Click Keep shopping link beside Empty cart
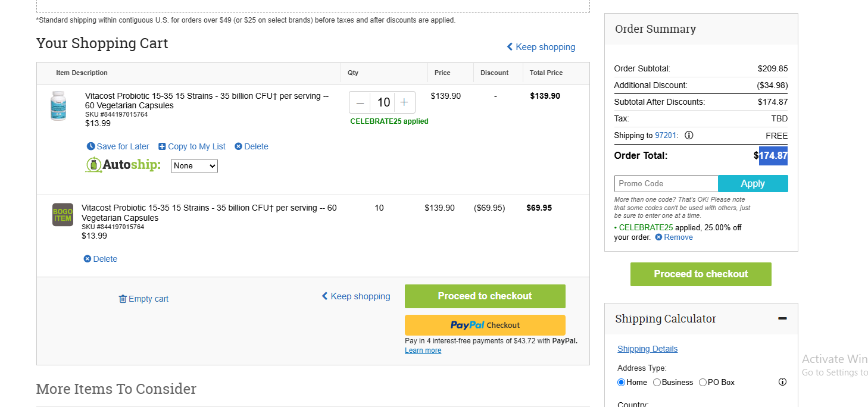Viewport: 868px width, 407px height. pos(356,296)
